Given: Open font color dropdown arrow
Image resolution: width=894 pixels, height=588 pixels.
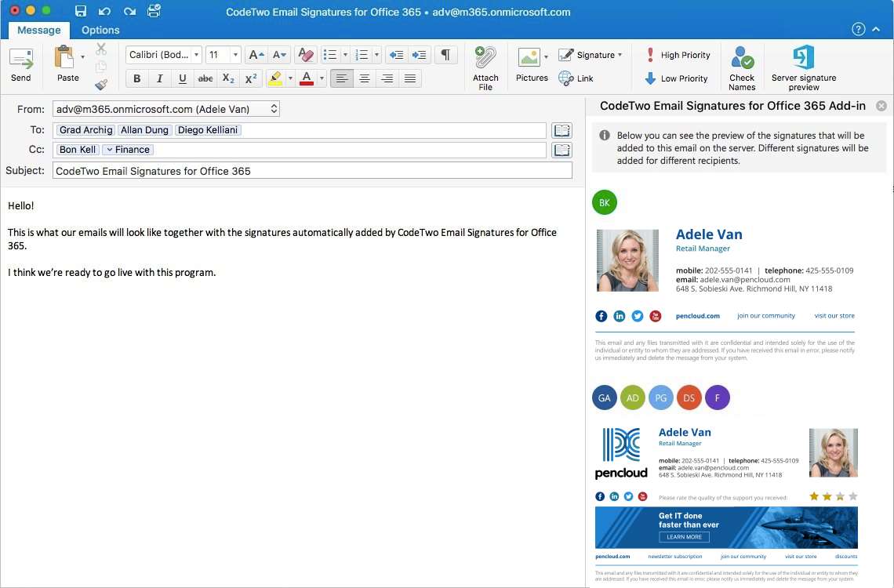Looking at the screenshot, I should point(322,78).
